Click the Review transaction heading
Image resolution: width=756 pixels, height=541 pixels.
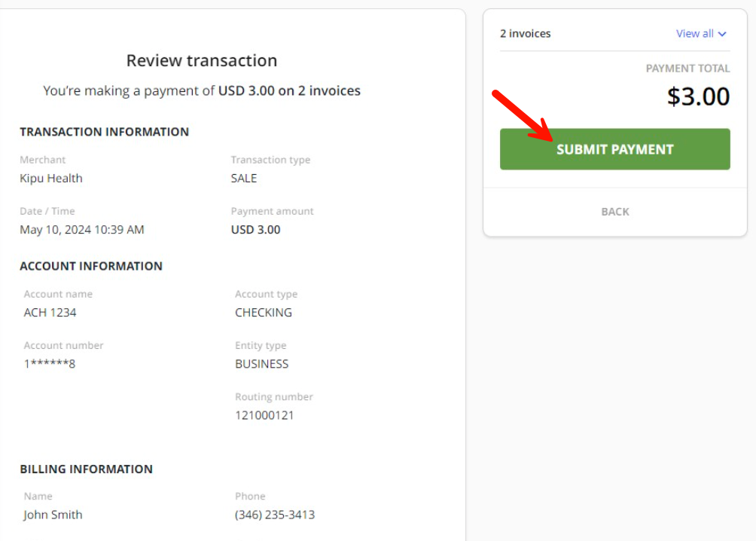pos(202,60)
